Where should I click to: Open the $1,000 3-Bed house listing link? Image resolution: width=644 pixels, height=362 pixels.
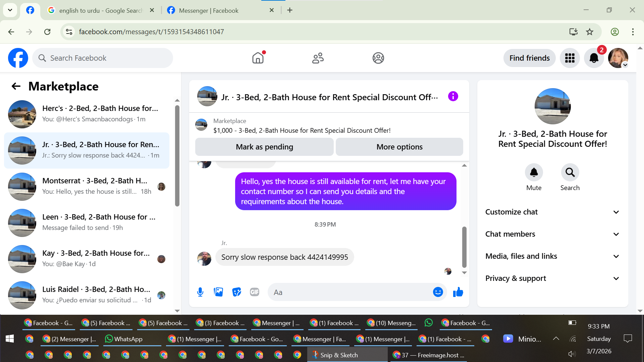(x=302, y=130)
